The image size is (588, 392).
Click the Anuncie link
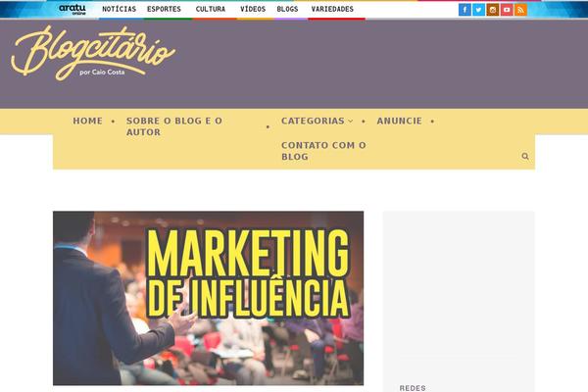(x=400, y=121)
